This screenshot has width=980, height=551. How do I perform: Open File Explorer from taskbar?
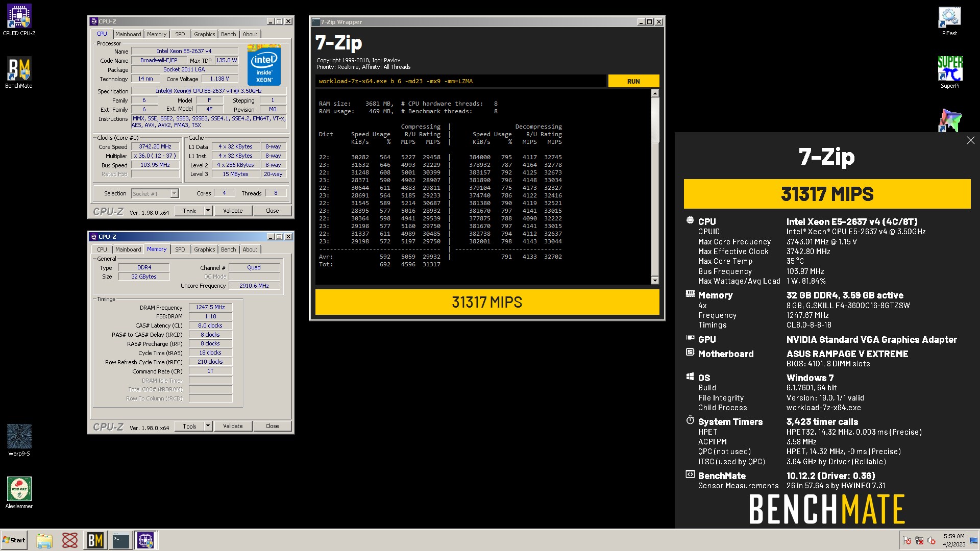44,540
